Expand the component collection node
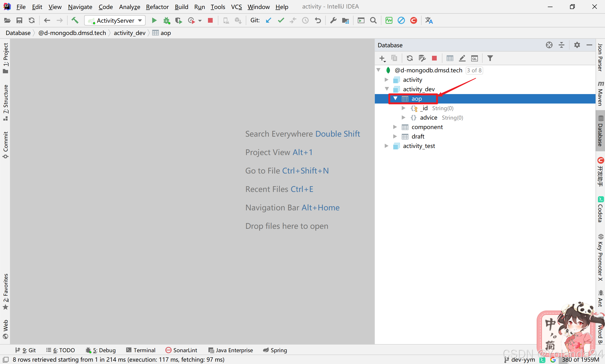605x364 pixels. pyautogui.click(x=395, y=127)
